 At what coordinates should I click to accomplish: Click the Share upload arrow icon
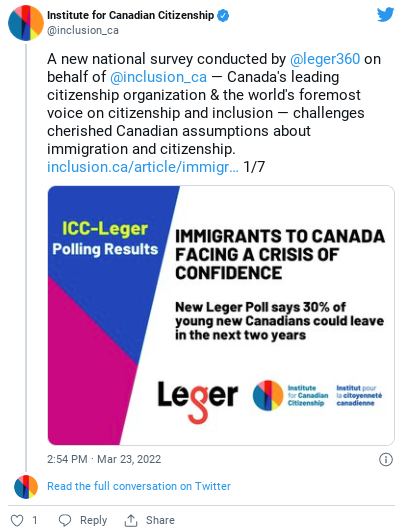131,520
